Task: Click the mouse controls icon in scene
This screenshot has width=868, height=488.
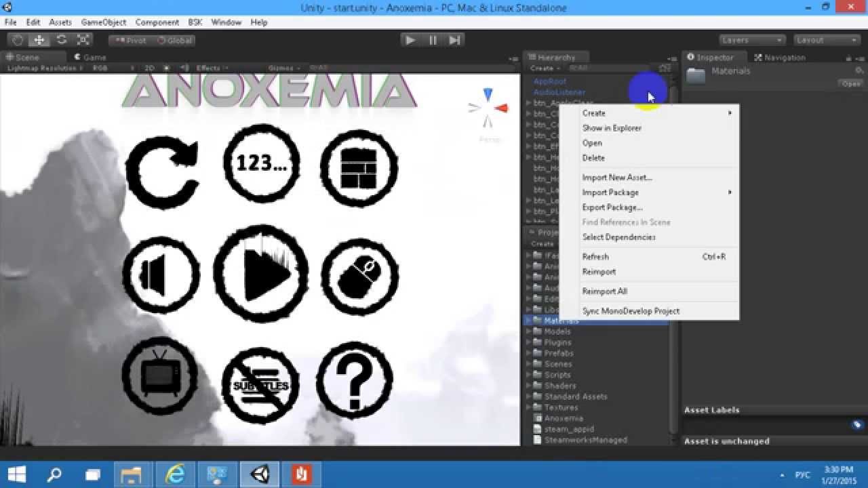Action: click(360, 275)
